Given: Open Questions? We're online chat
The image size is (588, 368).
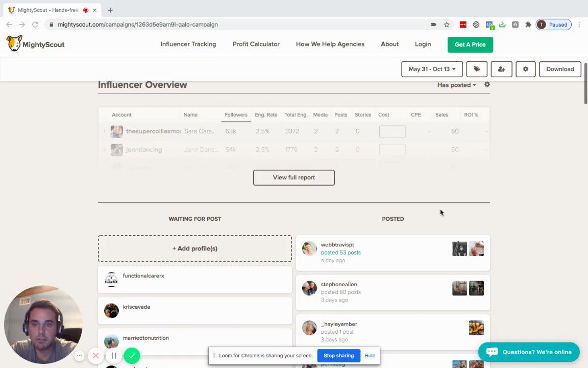Looking at the screenshot, I should click(529, 352).
